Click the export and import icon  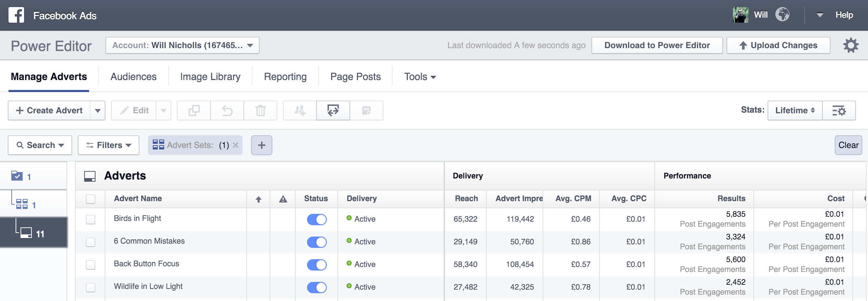[333, 110]
